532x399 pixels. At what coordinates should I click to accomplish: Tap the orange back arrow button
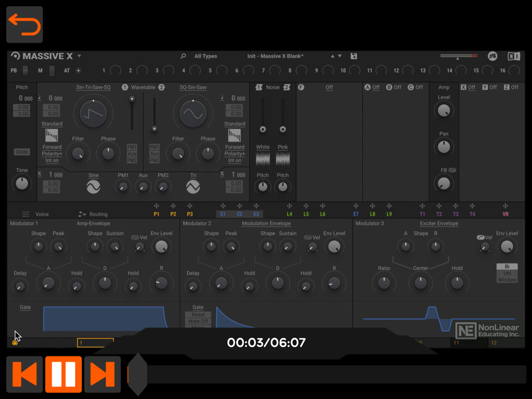24,24
